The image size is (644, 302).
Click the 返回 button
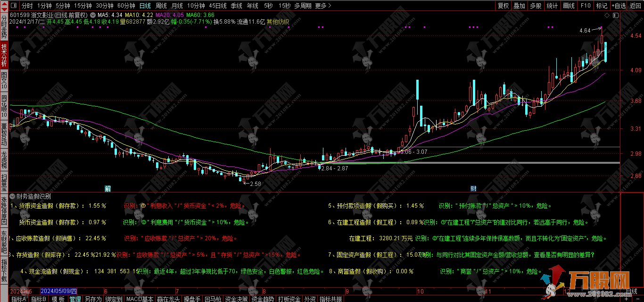(x=635, y=6)
